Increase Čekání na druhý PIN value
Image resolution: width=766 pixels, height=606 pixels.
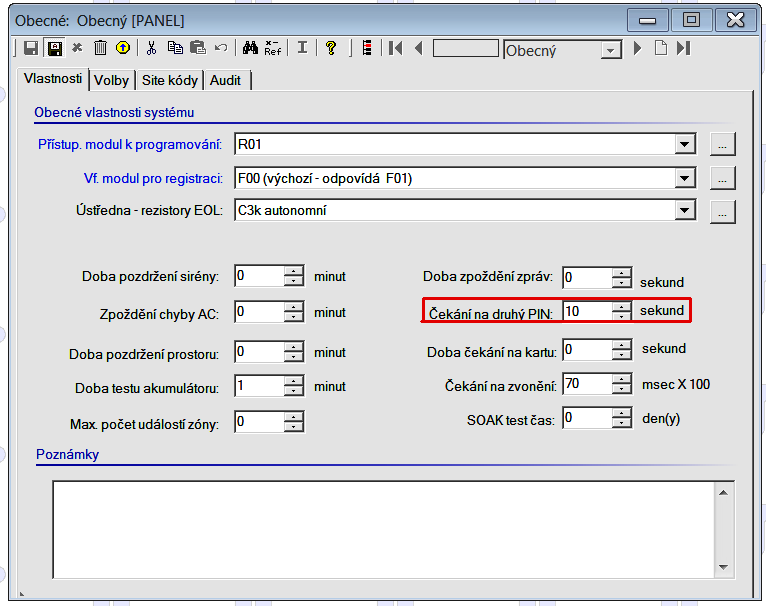coord(623,306)
